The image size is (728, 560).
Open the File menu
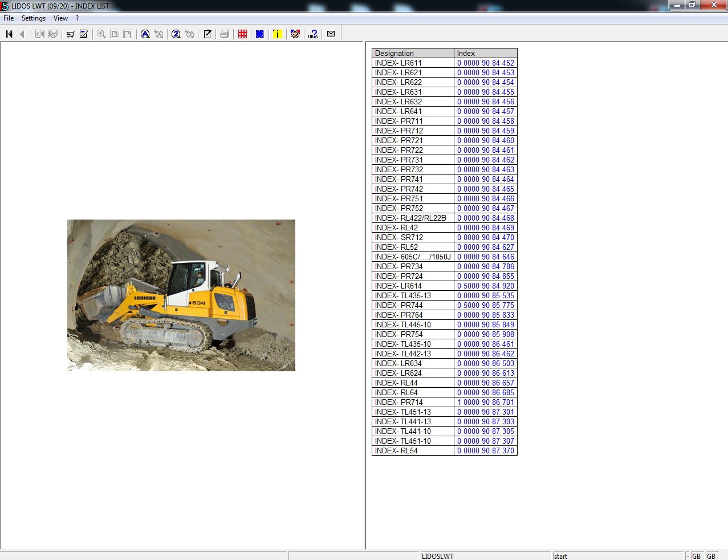9,18
